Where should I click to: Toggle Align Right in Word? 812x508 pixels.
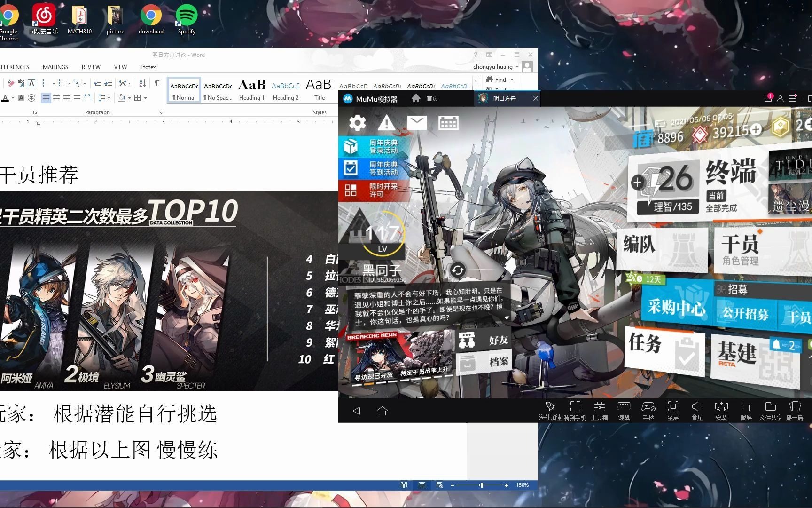[67, 98]
